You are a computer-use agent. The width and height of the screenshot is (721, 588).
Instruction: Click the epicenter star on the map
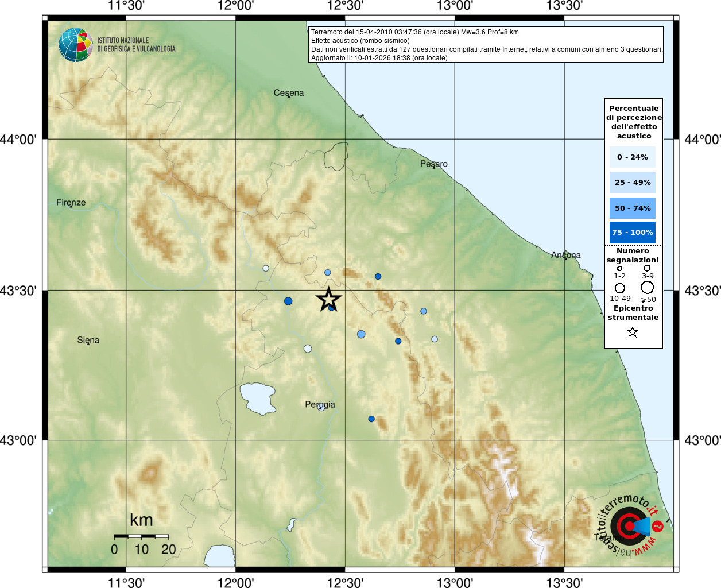329,299
